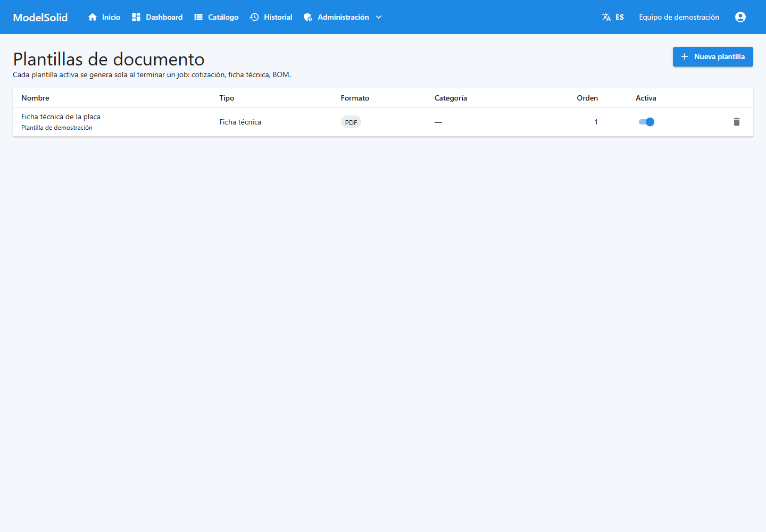
Task: Open the Ficha técnica de la placa row
Action: (x=383, y=122)
